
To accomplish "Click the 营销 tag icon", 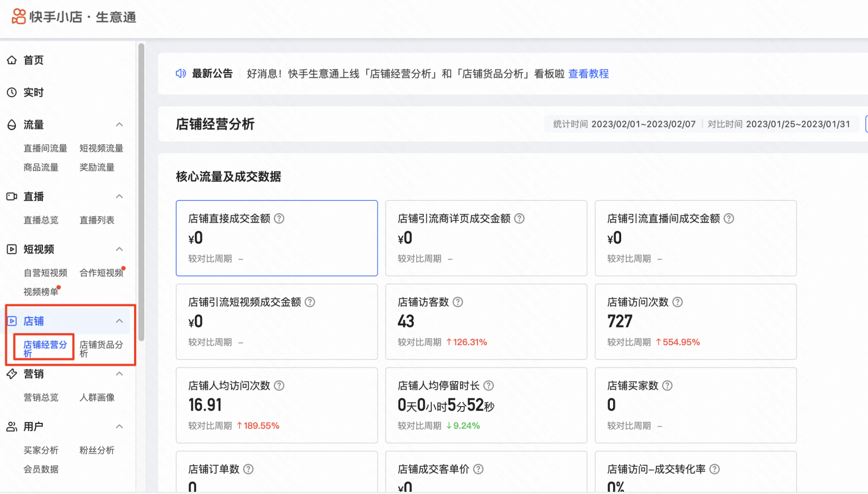I will pos(12,373).
